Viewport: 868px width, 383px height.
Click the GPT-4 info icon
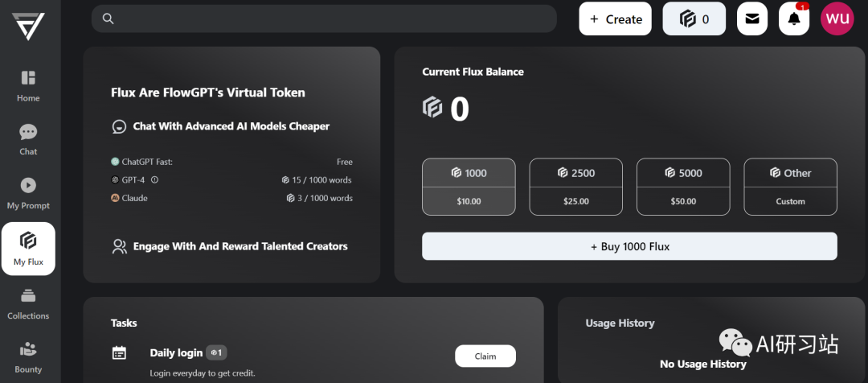pos(154,179)
